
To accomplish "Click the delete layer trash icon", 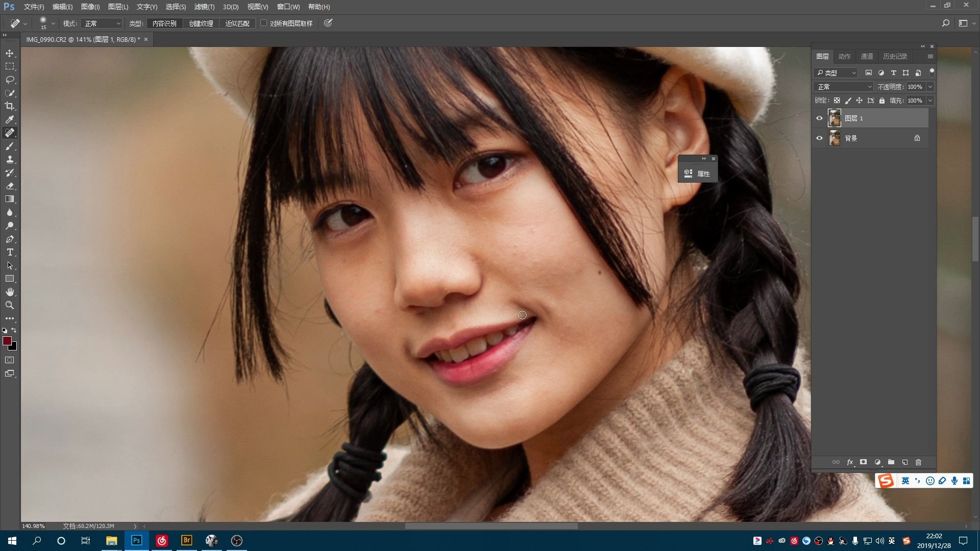I will [x=918, y=462].
